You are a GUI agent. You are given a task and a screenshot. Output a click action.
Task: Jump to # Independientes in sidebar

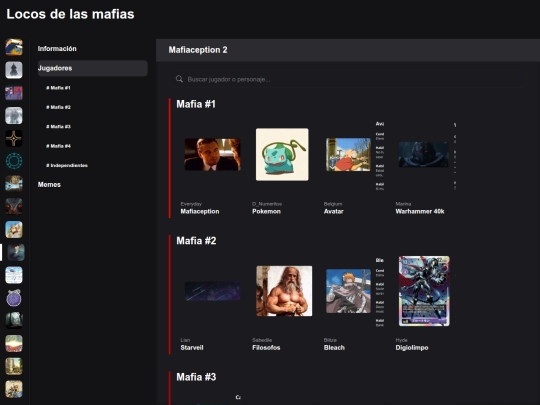(x=67, y=165)
